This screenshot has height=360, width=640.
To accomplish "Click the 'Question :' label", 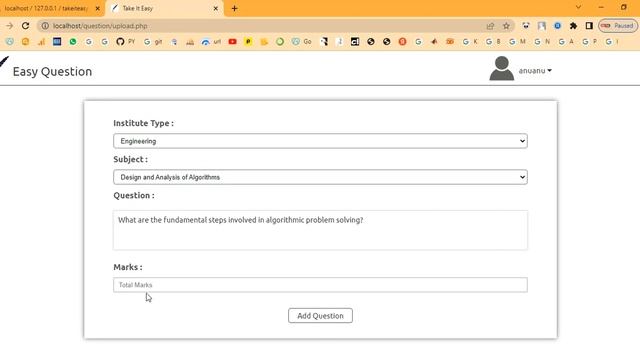I will (134, 196).
